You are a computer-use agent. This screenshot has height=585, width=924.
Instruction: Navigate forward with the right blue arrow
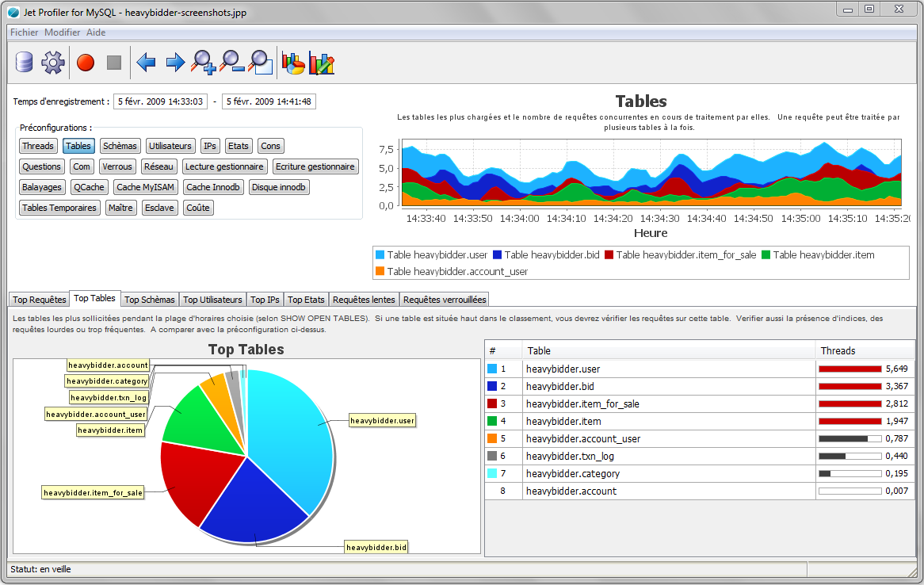[x=174, y=63]
